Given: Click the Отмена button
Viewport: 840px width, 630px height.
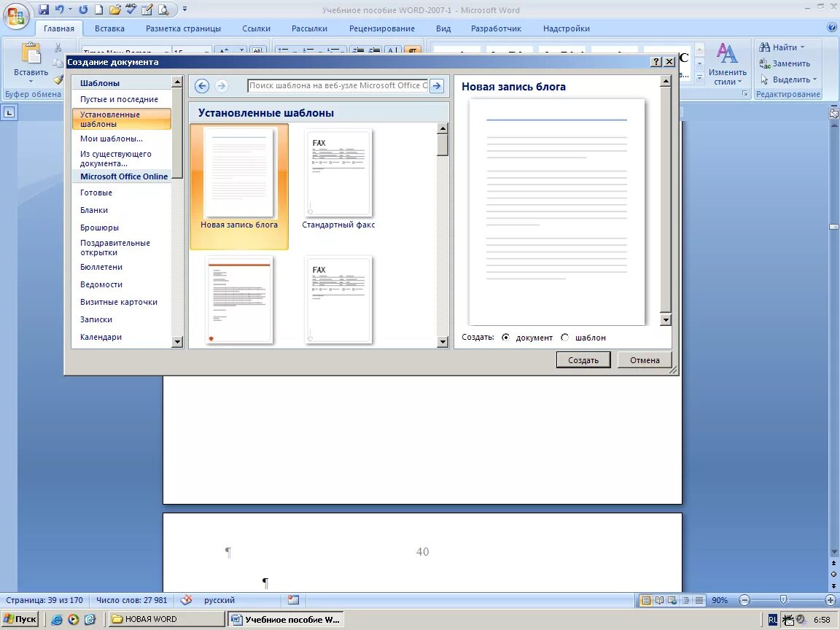Looking at the screenshot, I should click(645, 360).
